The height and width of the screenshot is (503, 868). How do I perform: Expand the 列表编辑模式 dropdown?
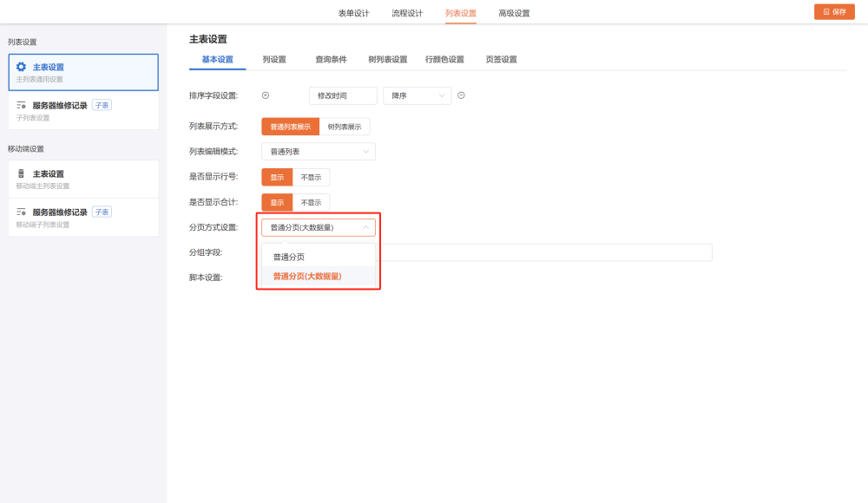point(318,152)
